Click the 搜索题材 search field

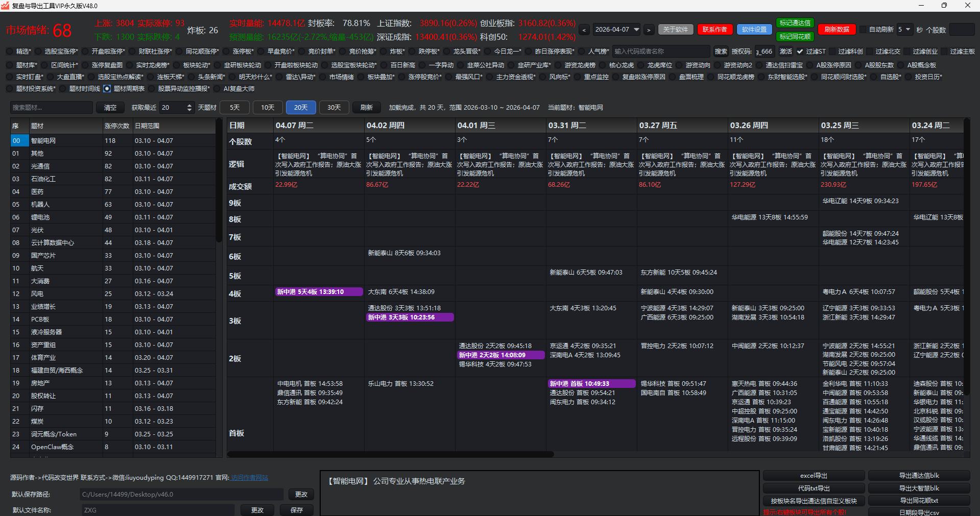[x=51, y=108]
